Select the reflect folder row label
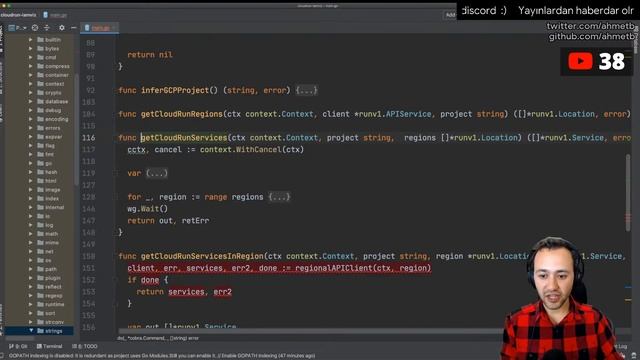640x360 pixels. pyautogui.click(x=53, y=287)
